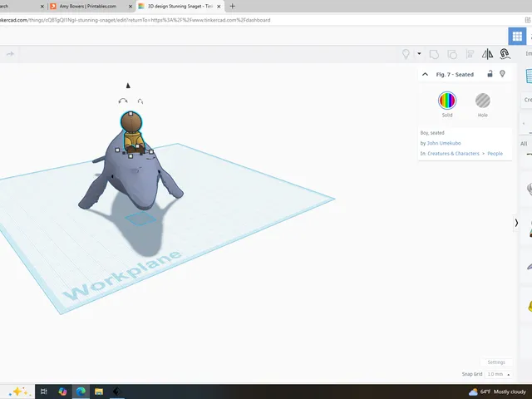The height and width of the screenshot is (399, 532).
Task: Open Copilot from the taskbar
Action: [x=62, y=392]
